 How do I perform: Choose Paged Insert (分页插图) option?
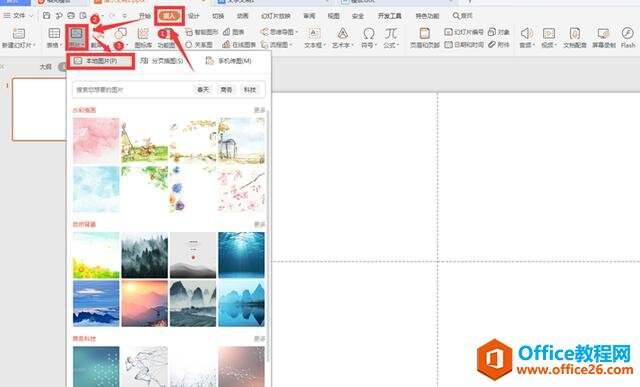[x=162, y=61]
